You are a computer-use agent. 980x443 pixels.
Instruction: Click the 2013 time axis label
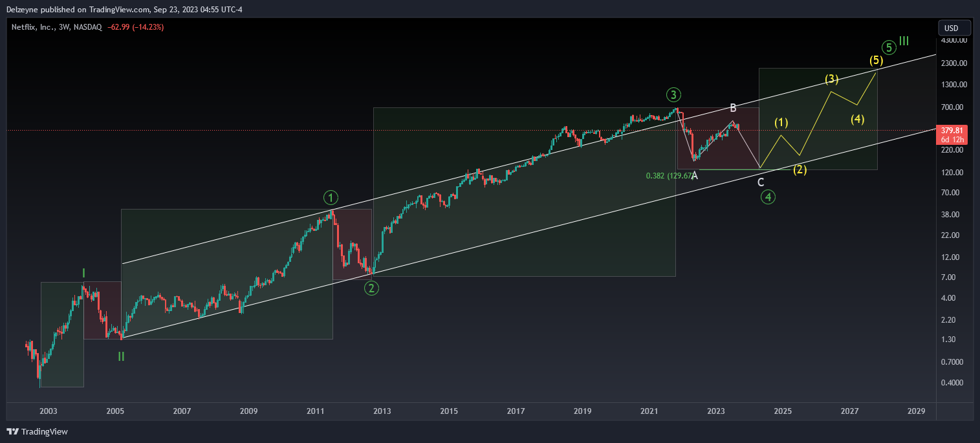click(382, 411)
